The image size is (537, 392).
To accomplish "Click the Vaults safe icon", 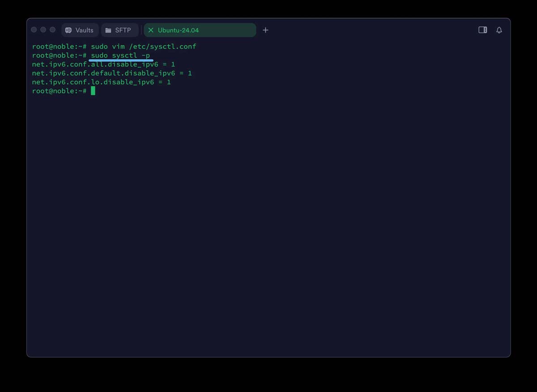I will [68, 30].
